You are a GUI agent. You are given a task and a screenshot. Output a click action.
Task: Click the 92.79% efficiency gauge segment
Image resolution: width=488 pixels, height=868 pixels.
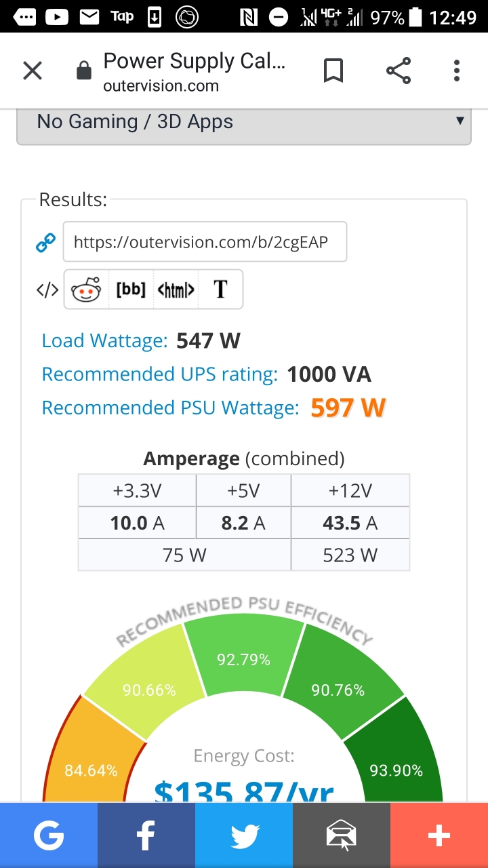pos(243,658)
